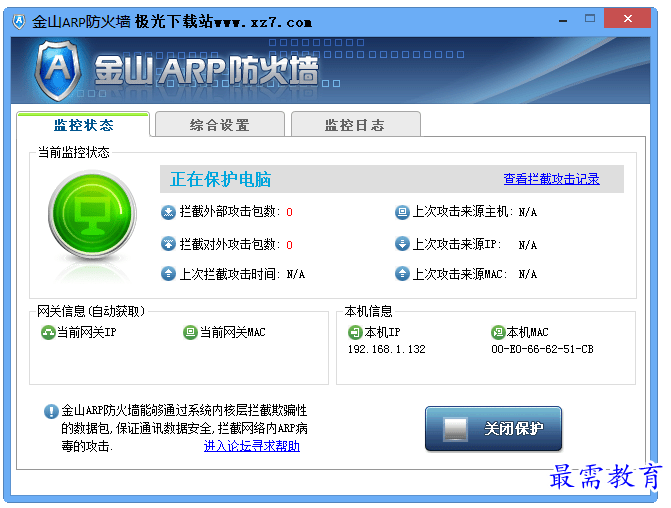Click the 正在保护电脑 status text

coord(220,179)
